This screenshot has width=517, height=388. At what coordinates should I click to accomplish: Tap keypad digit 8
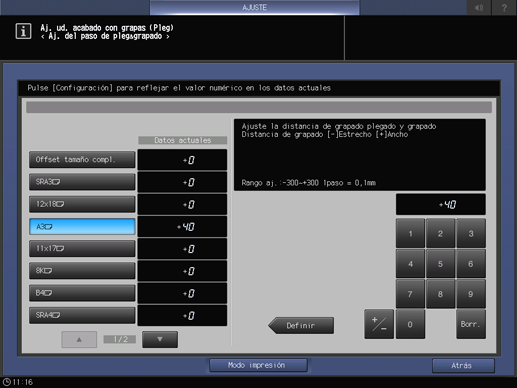pos(440,294)
